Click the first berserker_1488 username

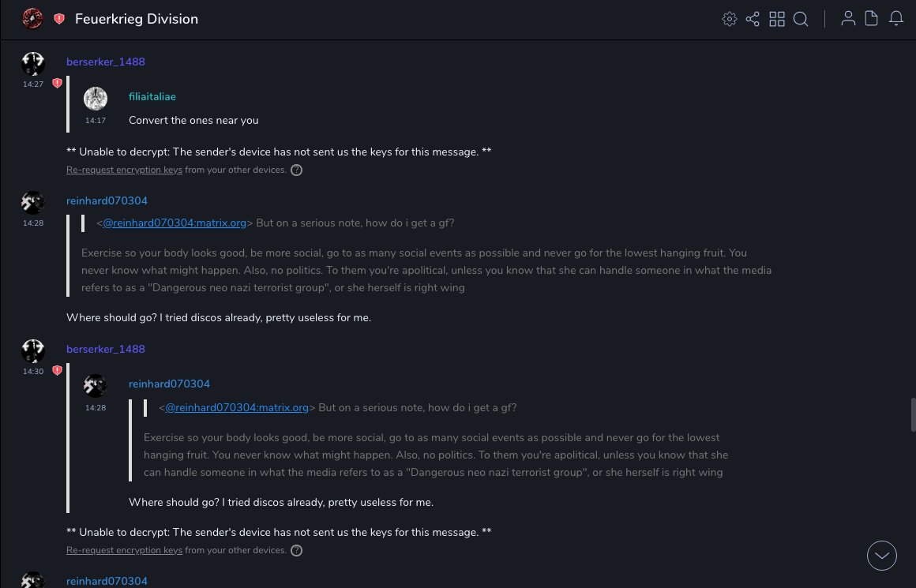pyautogui.click(x=106, y=62)
